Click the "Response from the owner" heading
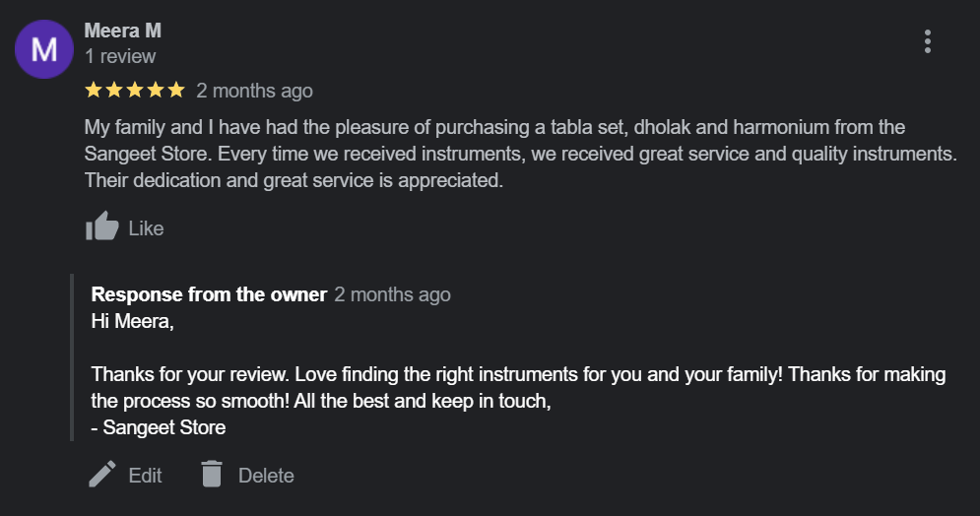 point(209,294)
